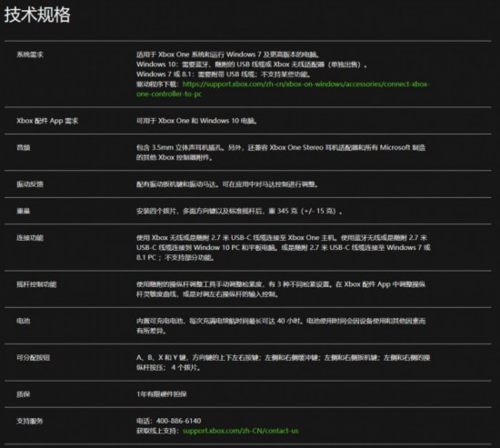Click the Windows 10 Bluetooth requirement line
The width and height of the screenshot is (500, 448).
click(252, 65)
